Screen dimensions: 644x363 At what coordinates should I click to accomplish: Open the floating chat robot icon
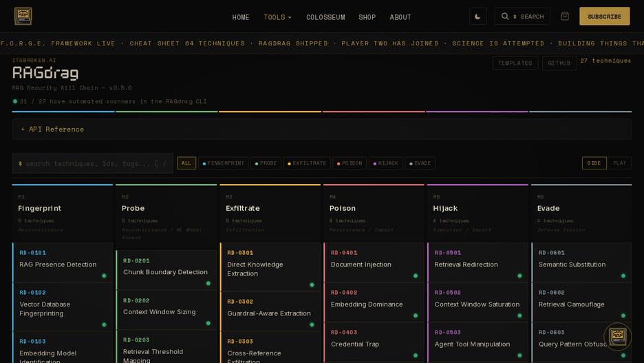click(617, 336)
